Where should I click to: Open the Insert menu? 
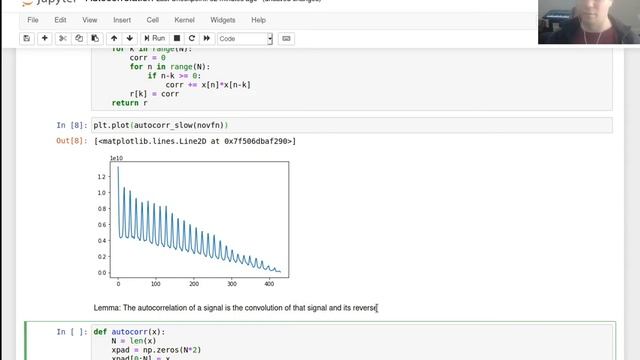[x=122, y=20]
